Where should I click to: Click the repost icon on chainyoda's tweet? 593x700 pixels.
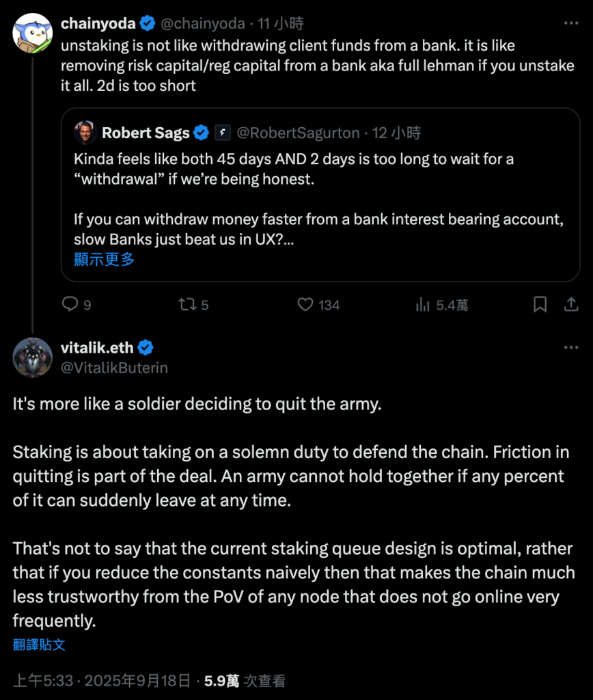[x=187, y=304]
